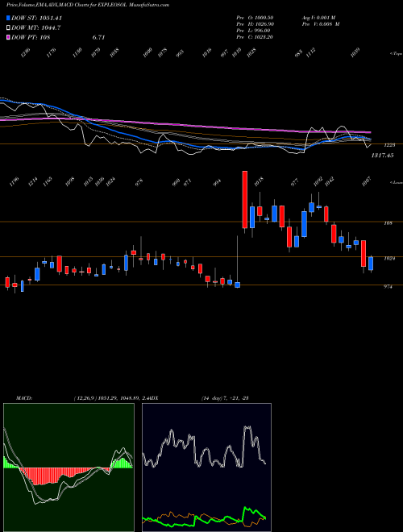Click the MACD panel title label
This screenshot has width=403, height=532.
coord(23,398)
